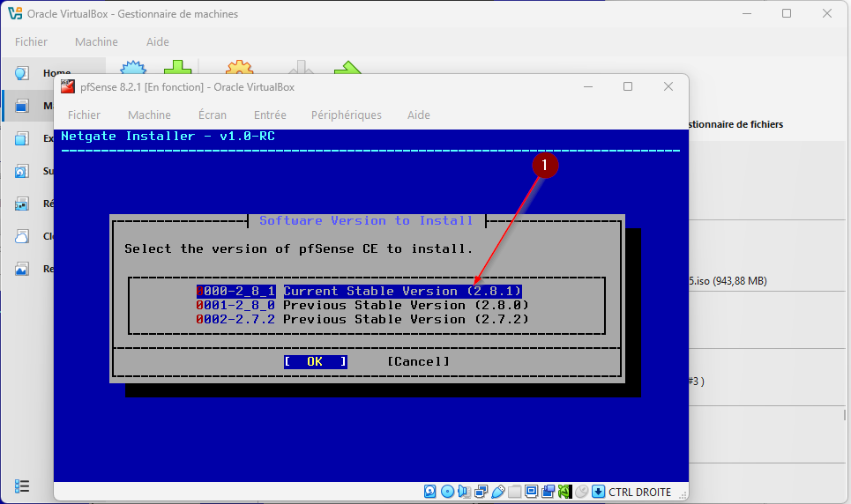Open the network adapter status icon
The image size is (851, 504).
(x=481, y=492)
